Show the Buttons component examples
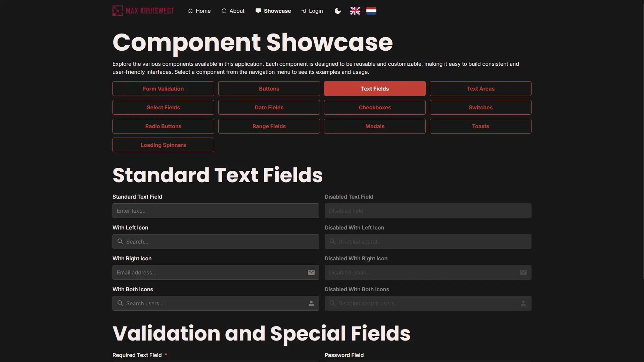Image resolution: width=644 pixels, height=362 pixels. (x=269, y=89)
